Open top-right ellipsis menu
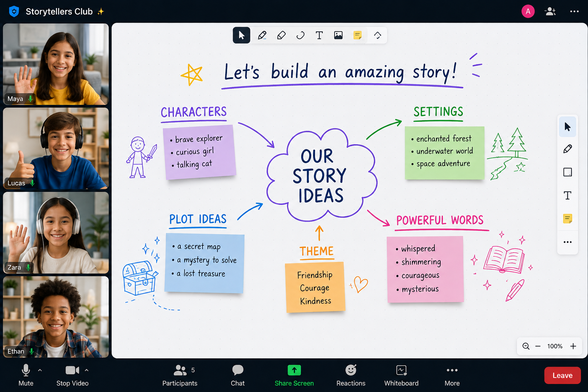588x392 pixels. click(574, 11)
